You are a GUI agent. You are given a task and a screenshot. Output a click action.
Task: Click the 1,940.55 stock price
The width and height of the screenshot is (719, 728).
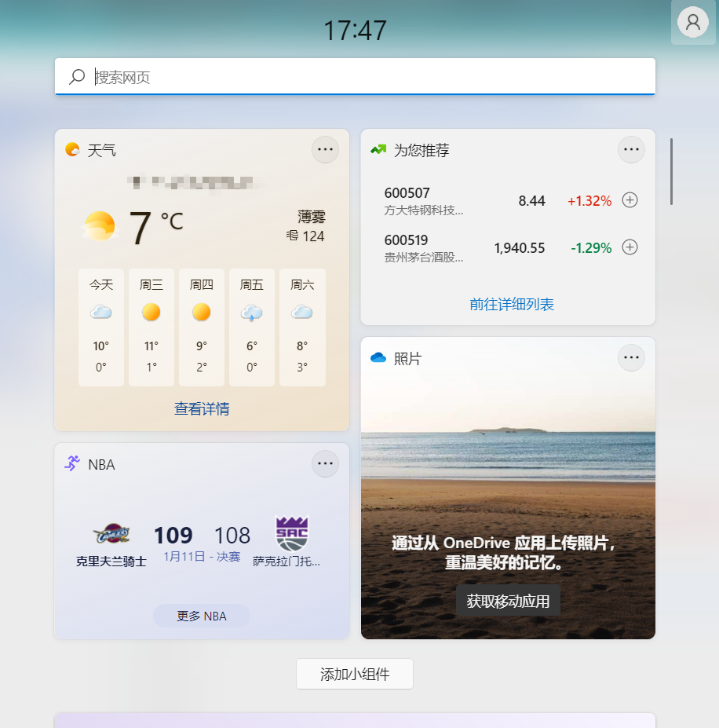click(x=520, y=247)
